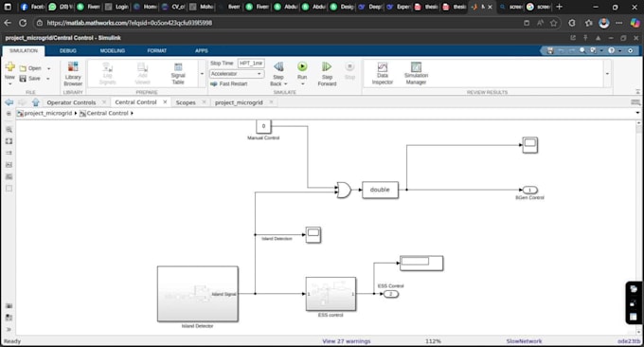Click the area square icon in left palette
The image size is (644, 347).
tap(9, 189)
